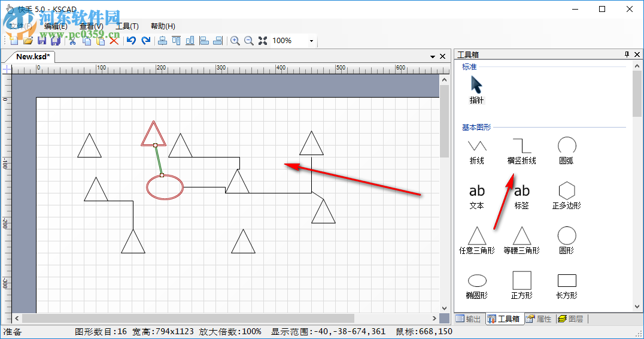The width and height of the screenshot is (644, 339).
Task: Open the 查看(V) menu
Action: click(x=92, y=26)
